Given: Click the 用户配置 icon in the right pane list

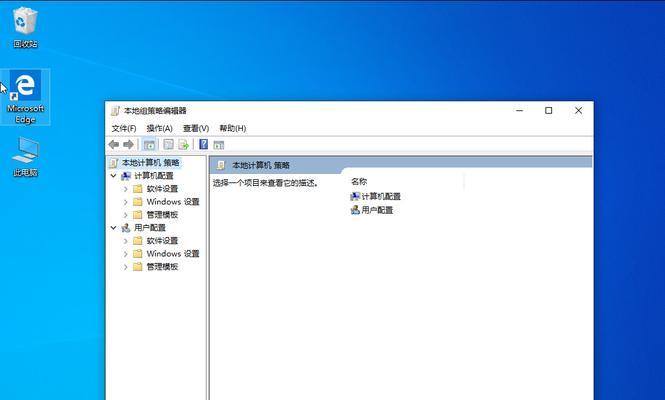Looking at the screenshot, I should point(355,210).
